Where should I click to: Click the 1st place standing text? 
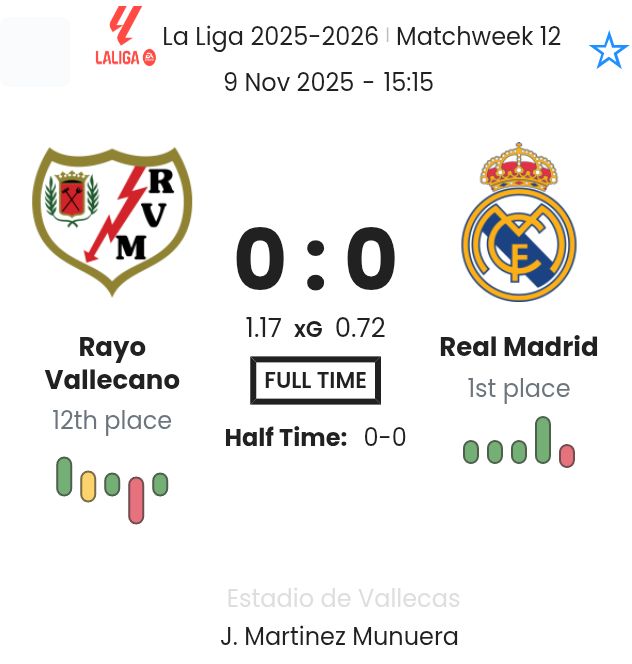tap(518, 389)
